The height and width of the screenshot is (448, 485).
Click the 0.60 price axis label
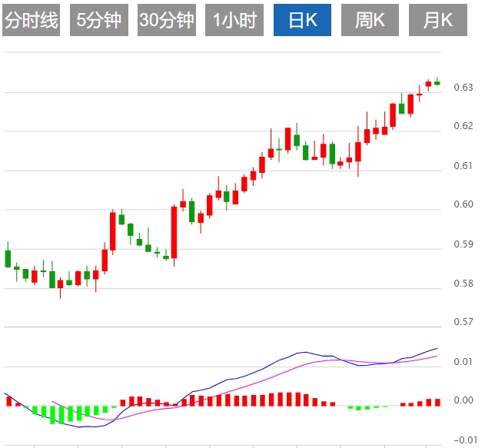(x=463, y=204)
